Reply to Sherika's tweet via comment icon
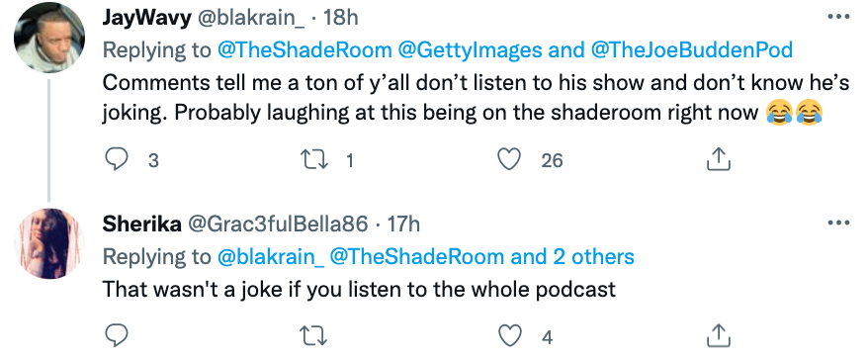 [x=117, y=335]
